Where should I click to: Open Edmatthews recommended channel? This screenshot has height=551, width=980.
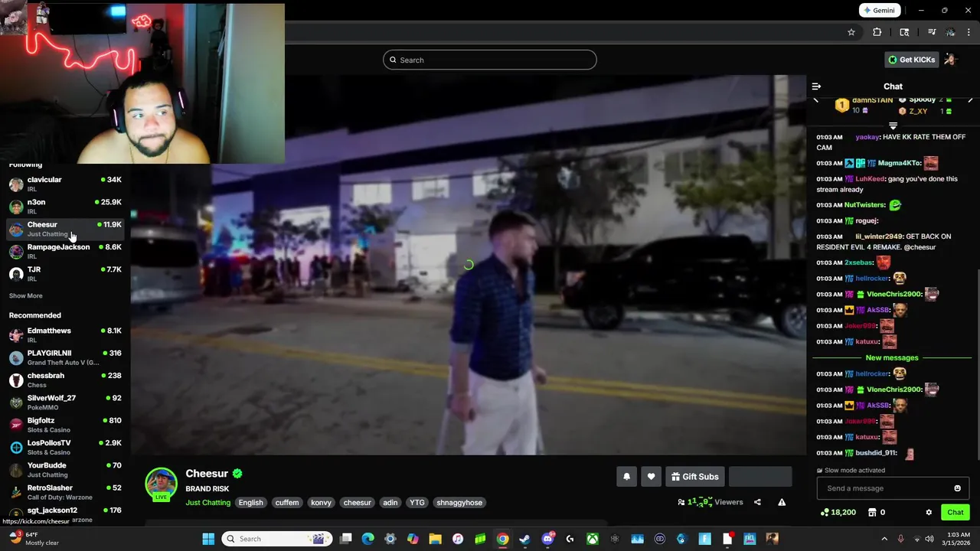(65, 335)
